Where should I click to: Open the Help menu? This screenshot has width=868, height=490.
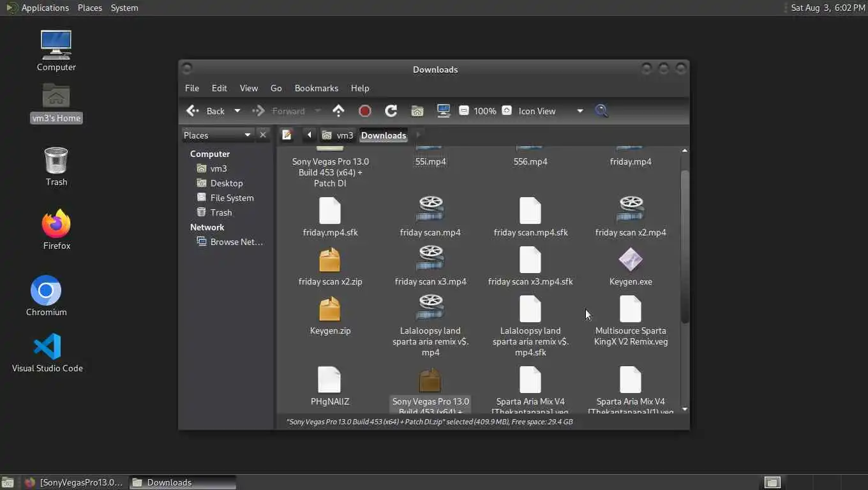point(360,88)
